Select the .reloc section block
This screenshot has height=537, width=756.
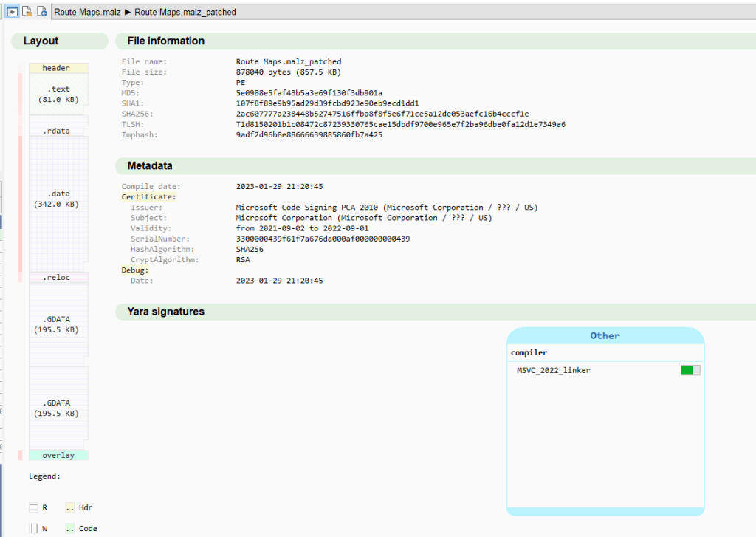[x=58, y=278]
